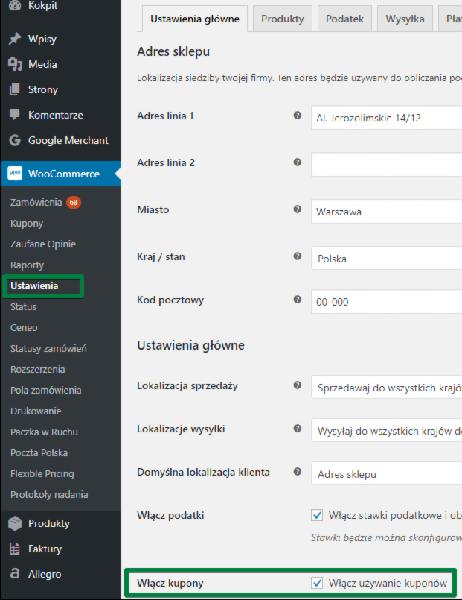Open the Kraj / stan Polska dropdown
462x600 pixels.
coord(387,258)
